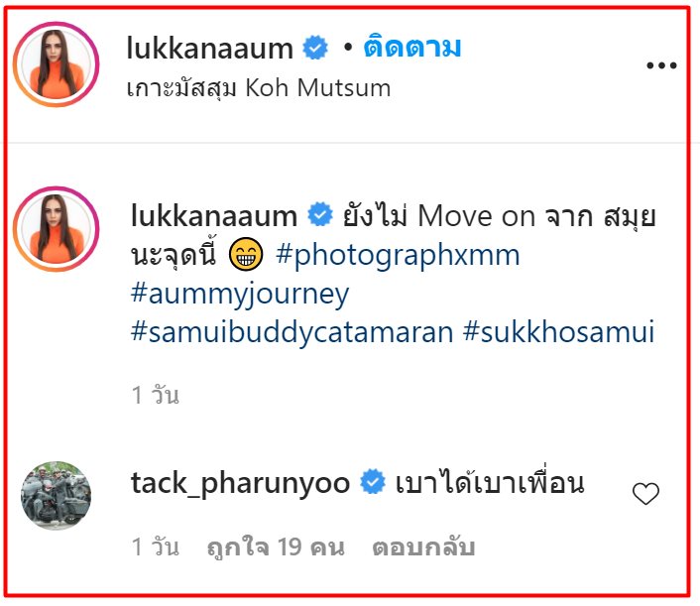Screen dimensions: 700x606
Task: Open hashtag #aummyjourney
Action: 240,295
